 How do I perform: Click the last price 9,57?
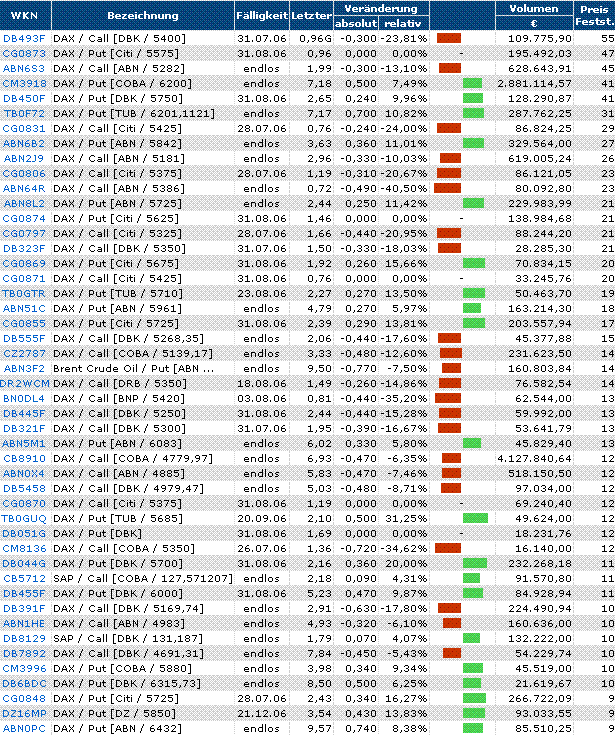319,728
